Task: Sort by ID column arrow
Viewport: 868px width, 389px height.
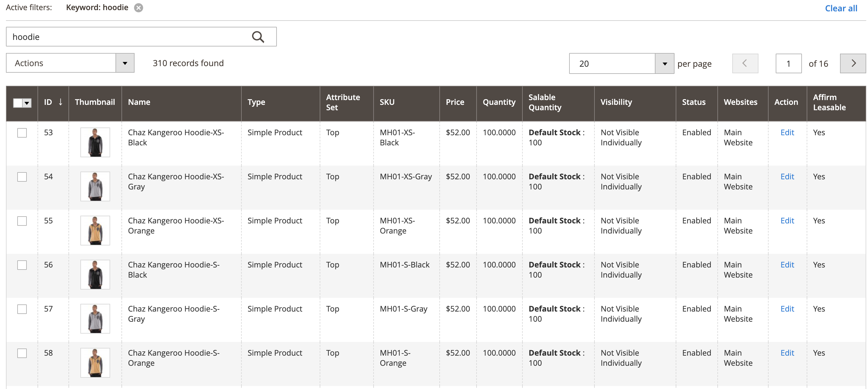Action: point(60,102)
